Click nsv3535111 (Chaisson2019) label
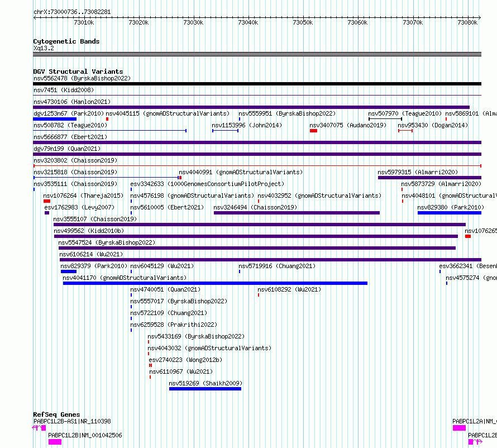Image resolution: width=497 pixels, height=448 pixels. point(75,184)
